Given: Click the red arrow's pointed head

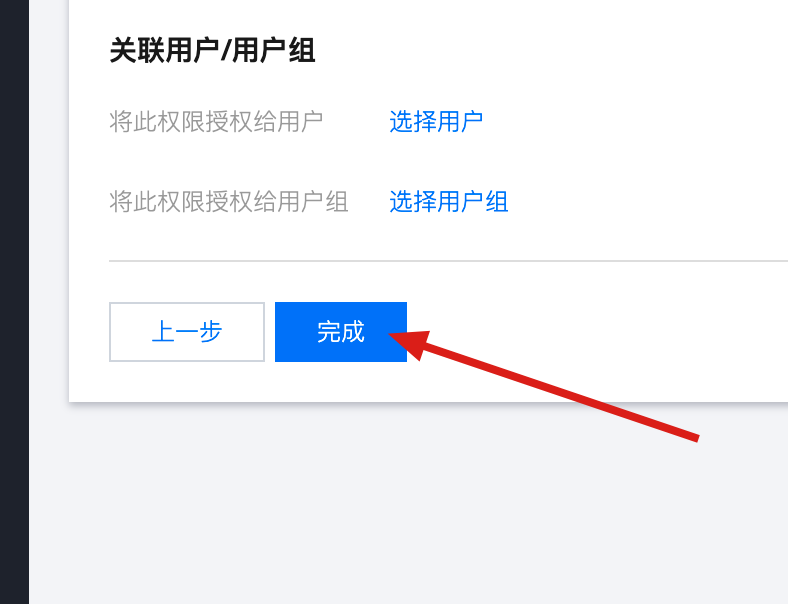Looking at the screenshot, I should coord(410,343).
